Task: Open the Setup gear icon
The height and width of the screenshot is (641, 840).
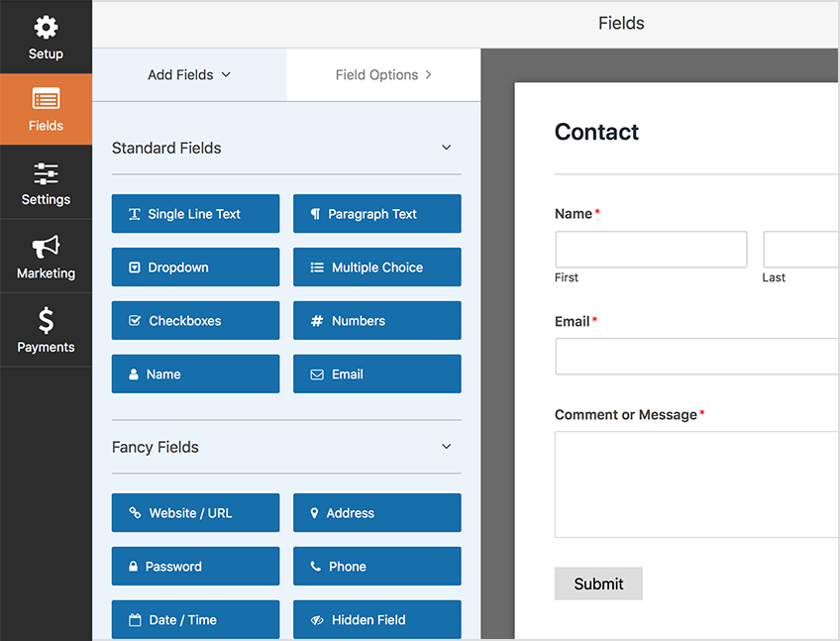Action: pos(46,28)
